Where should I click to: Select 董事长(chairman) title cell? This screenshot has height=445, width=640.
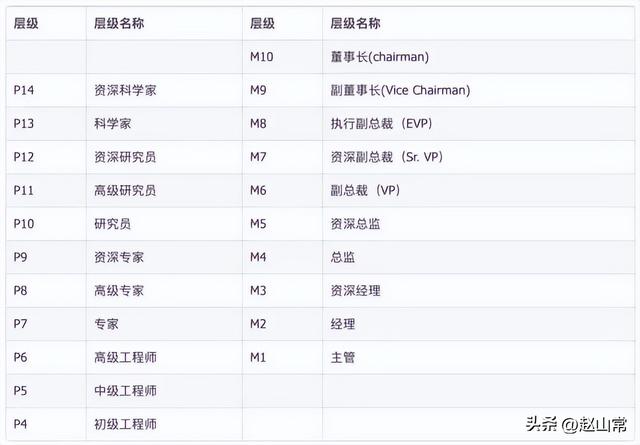(x=478, y=57)
